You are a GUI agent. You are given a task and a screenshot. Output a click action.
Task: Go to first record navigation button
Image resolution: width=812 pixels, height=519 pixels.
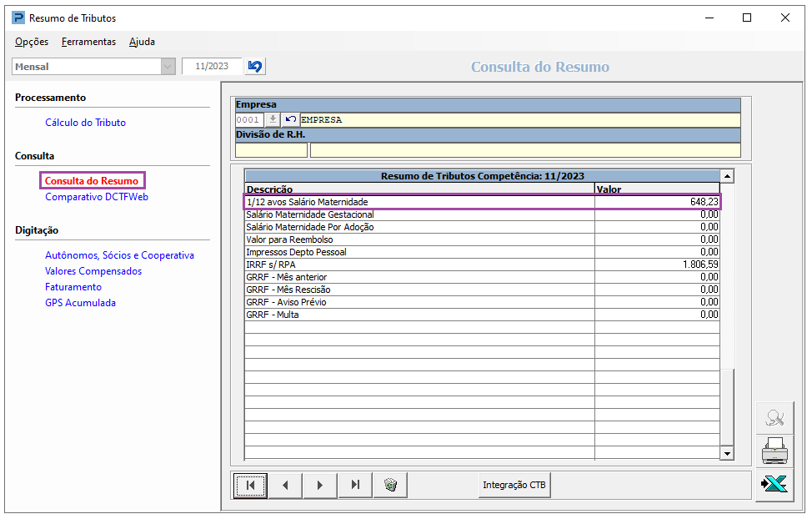click(250, 486)
